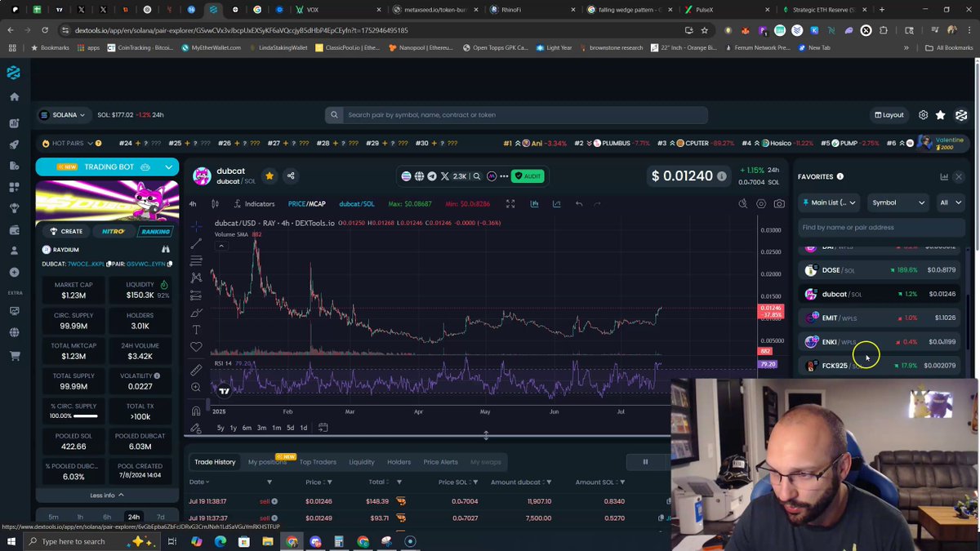Image resolution: width=980 pixels, height=551 pixels.
Task: Open the shopping cart sidebar icon
Action: pyautogui.click(x=14, y=356)
